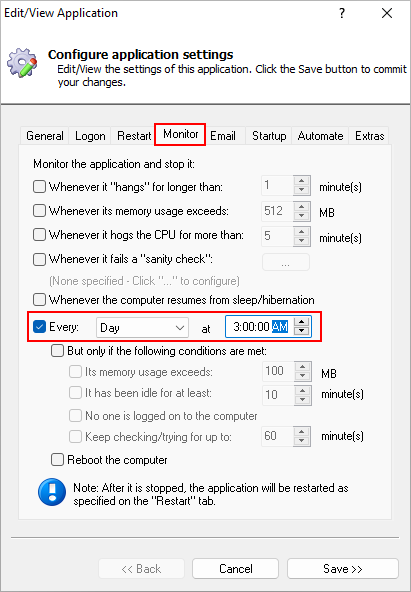
Task: Click the blue exclamation note icon
Action: coord(52,492)
